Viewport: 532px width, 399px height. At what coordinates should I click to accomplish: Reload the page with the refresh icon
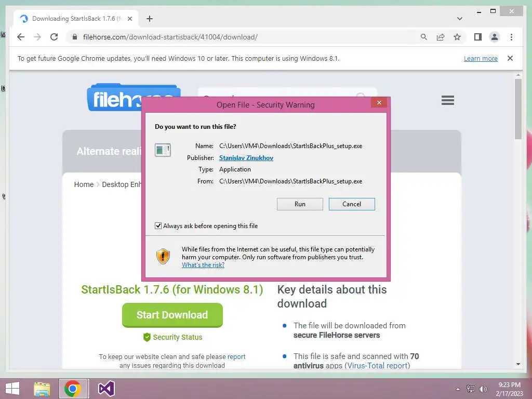tap(54, 37)
